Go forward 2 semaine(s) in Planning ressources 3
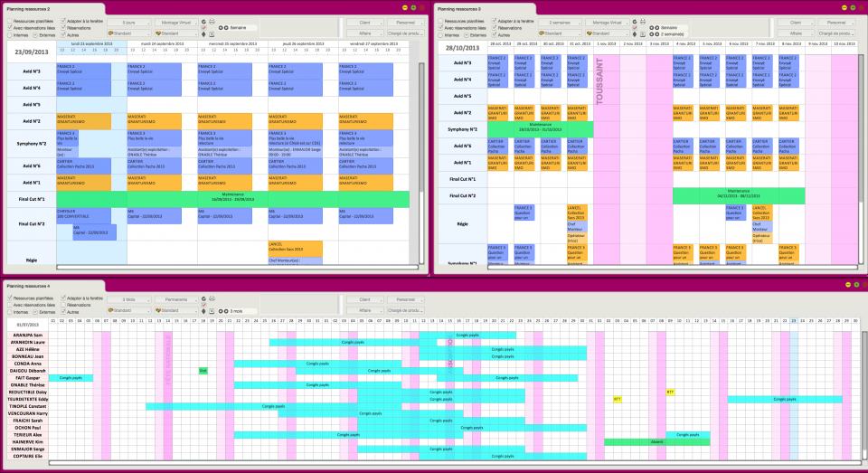 click(657, 34)
